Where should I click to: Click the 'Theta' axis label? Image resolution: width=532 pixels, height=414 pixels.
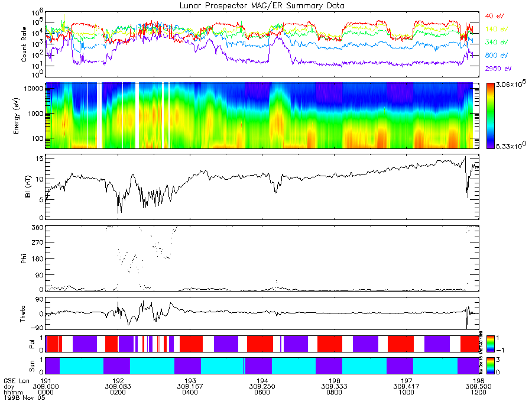pyautogui.click(x=22, y=313)
